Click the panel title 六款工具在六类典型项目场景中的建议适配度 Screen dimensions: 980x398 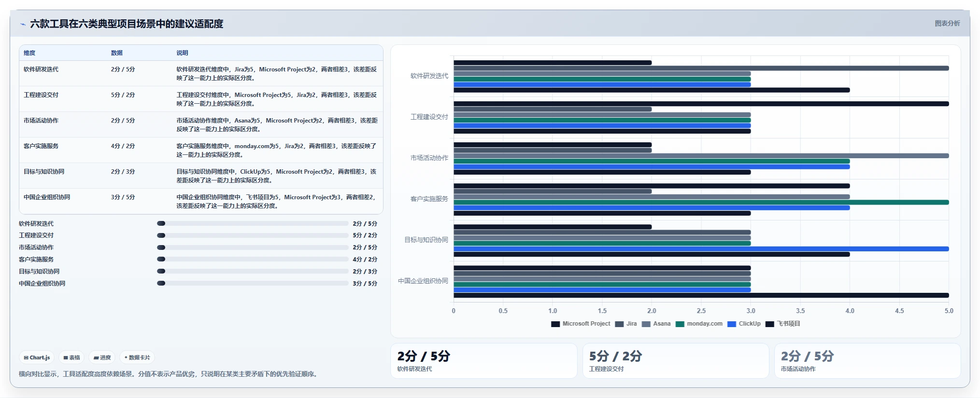point(127,24)
